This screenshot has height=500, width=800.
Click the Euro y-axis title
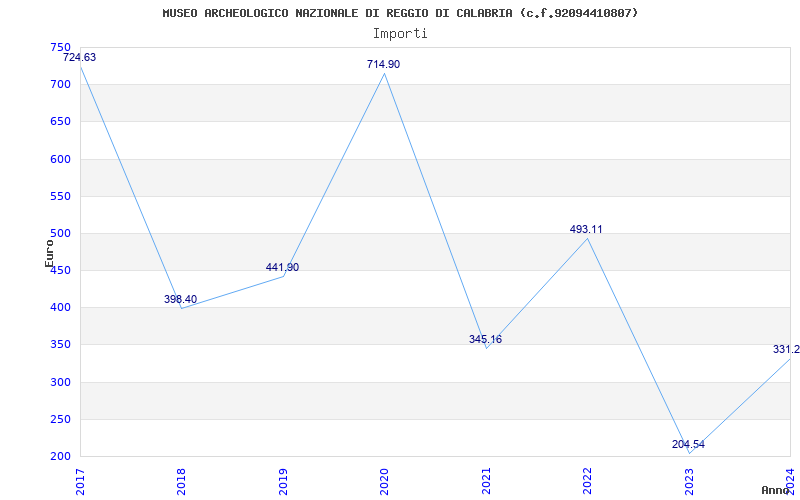(x=49, y=253)
